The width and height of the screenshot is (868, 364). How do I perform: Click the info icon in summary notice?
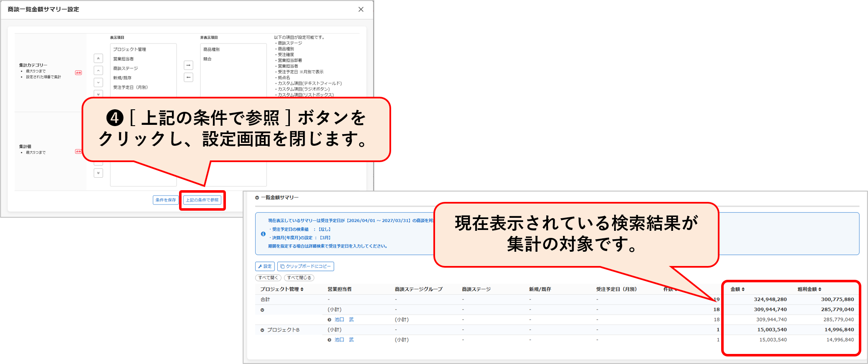[263, 234]
